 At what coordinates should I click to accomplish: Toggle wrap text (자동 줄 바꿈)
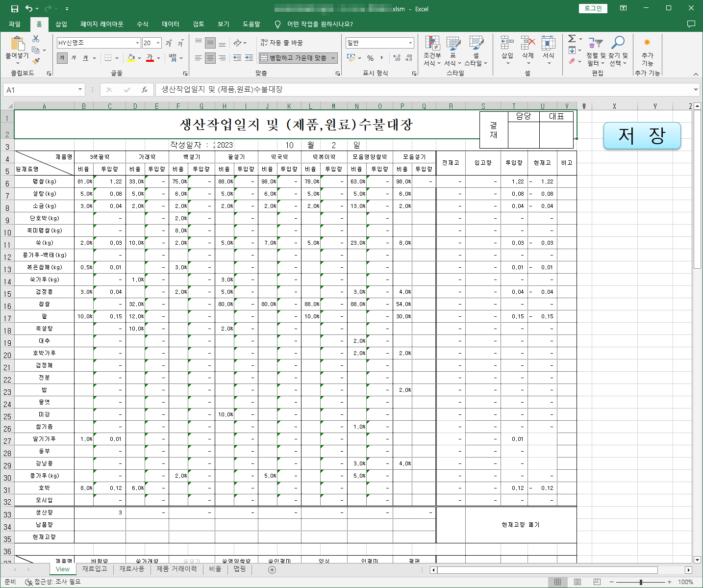pos(281,43)
